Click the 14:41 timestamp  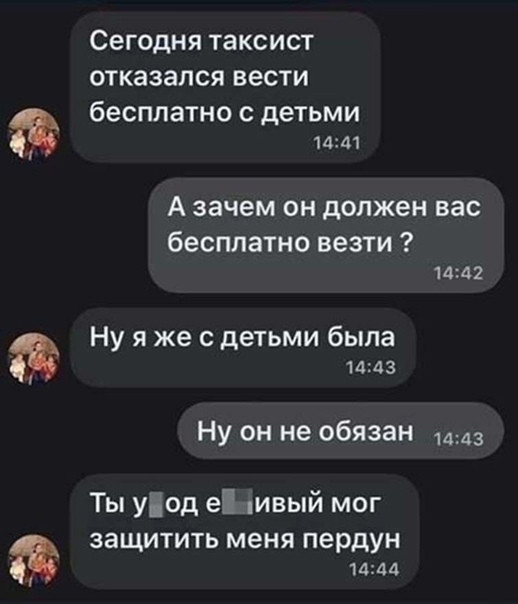[x=337, y=144]
